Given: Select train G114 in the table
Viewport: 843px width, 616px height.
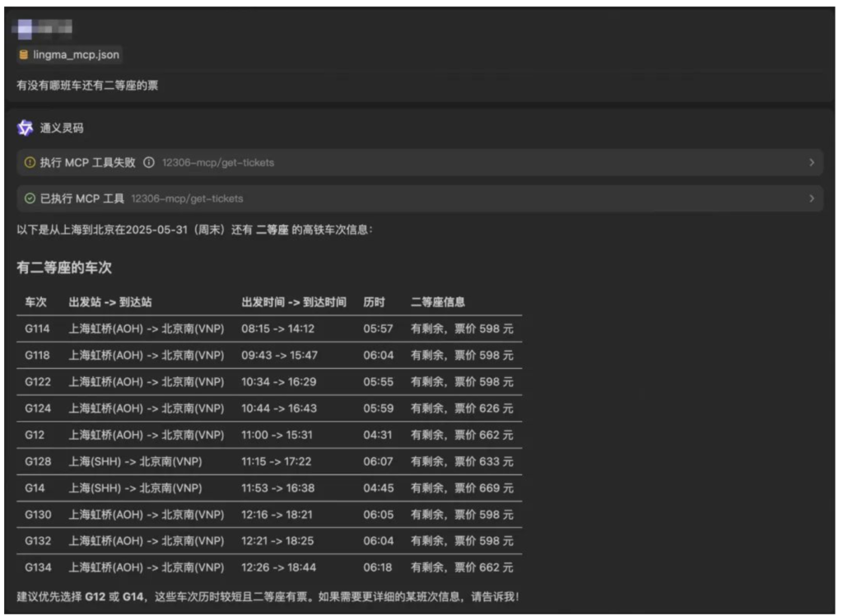Looking at the screenshot, I should coord(37,329).
